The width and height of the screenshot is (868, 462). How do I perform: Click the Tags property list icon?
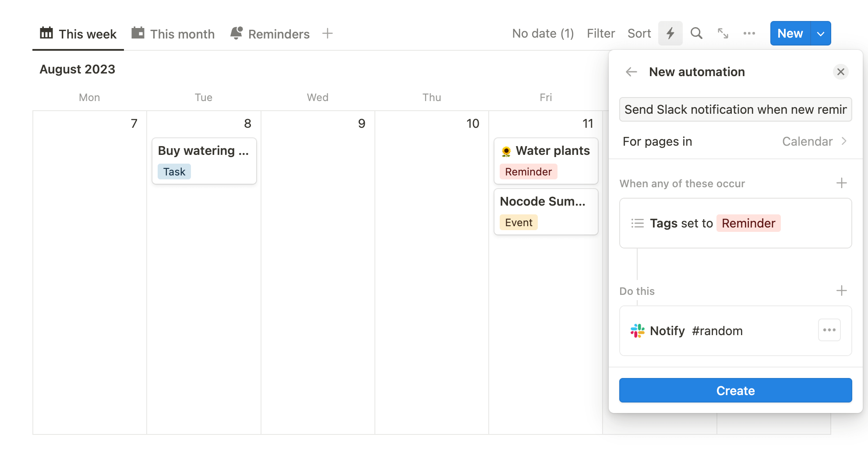click(x=638, y=223)
